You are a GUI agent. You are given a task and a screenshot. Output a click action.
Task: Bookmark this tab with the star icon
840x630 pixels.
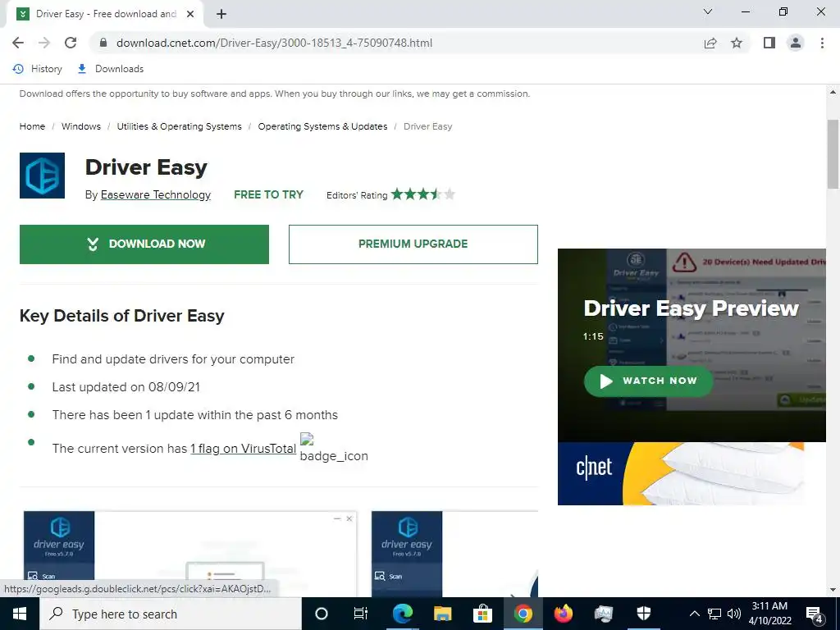[x=737, y=43]
